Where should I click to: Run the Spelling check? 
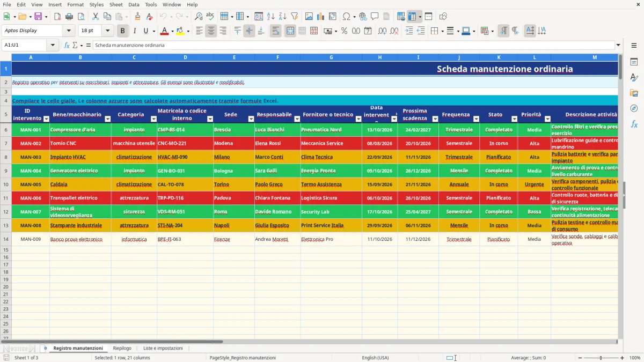210,17
